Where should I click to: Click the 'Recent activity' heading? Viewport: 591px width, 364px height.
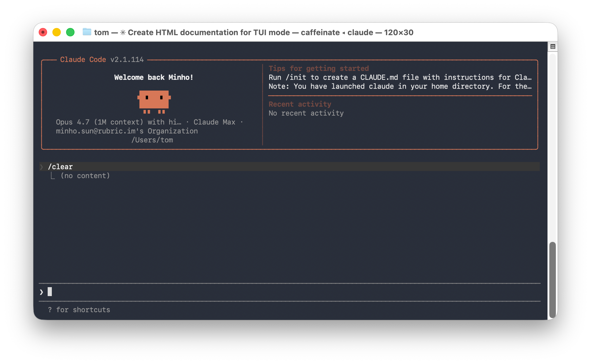300,104
